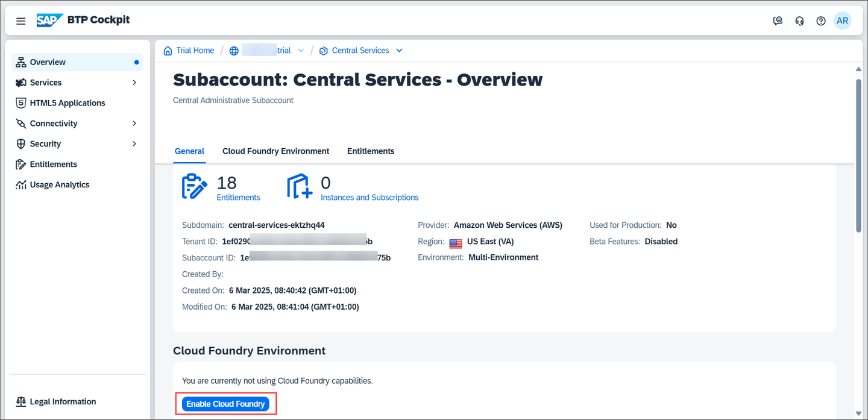
Task: Open Security in the sidebar
Action: tap(78, 144)
